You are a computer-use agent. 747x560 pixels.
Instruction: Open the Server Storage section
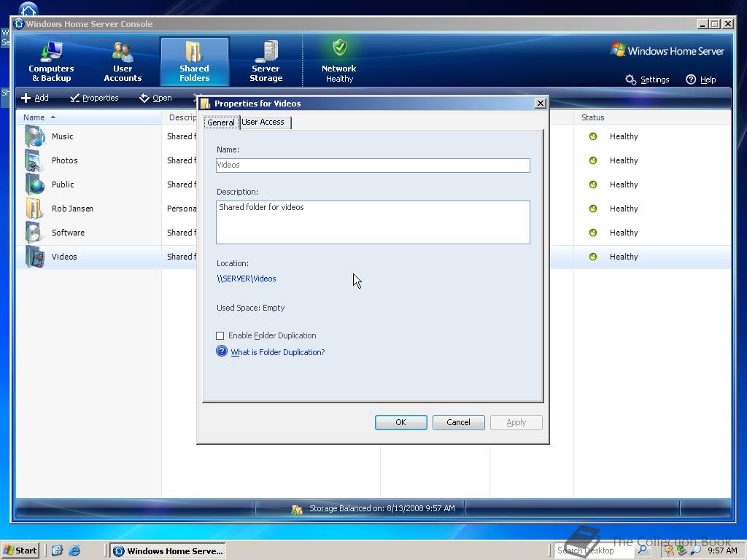tap(266, 62)
